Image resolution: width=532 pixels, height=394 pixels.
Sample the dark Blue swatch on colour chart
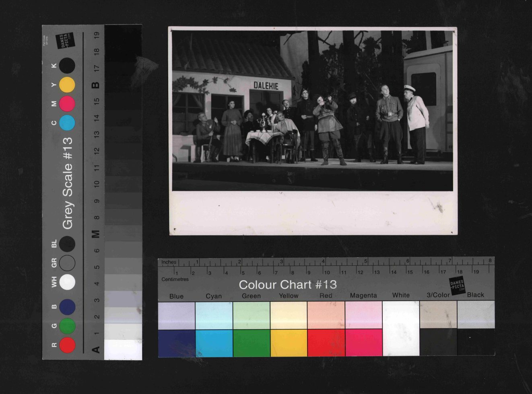click(x=176, y=343)
